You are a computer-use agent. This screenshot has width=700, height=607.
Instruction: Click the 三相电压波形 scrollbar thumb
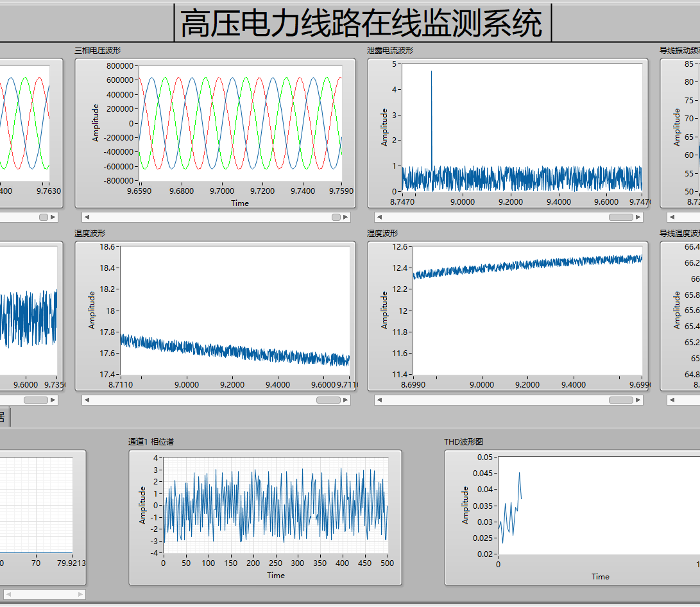coord(336,218)
